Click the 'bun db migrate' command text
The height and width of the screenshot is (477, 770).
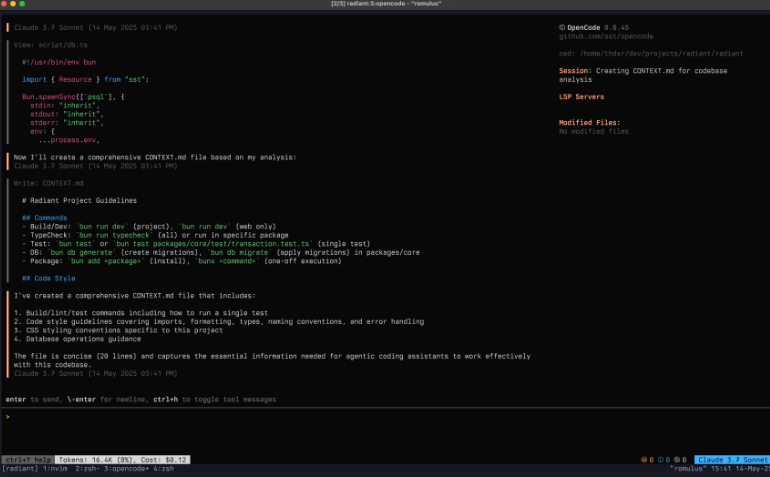(240, 253)
